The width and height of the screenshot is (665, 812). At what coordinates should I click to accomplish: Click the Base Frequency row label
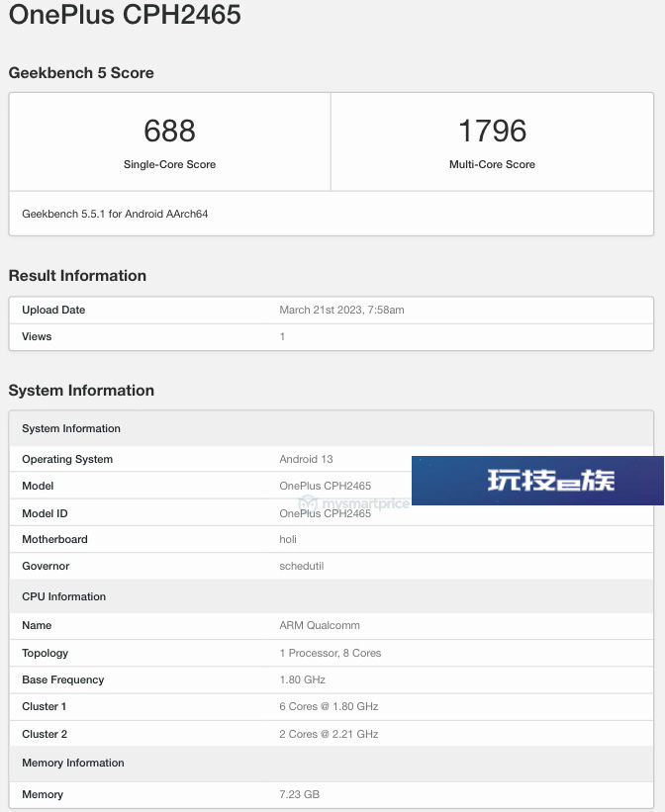(x=62, y=679)
